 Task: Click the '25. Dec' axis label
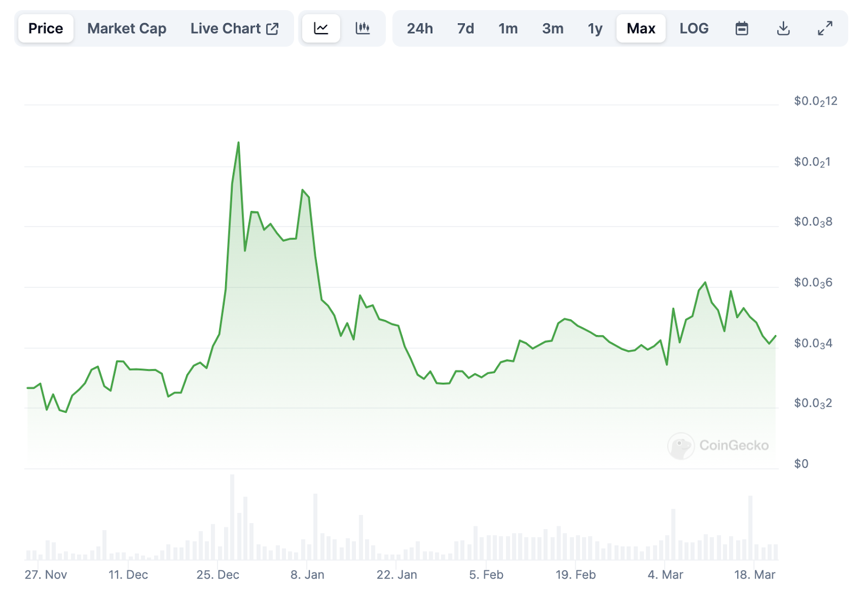point(218,575)
